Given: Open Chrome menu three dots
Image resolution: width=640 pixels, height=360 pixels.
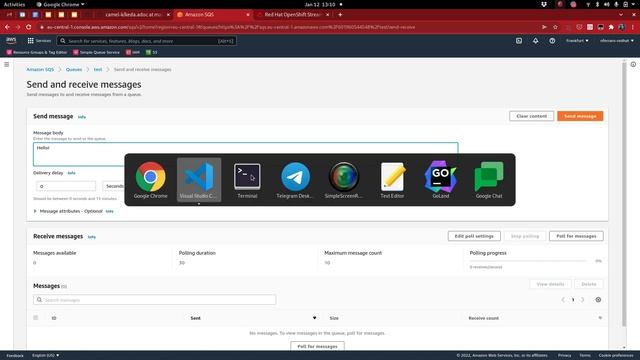Looking at the screenshot, I should pos(633,27).
